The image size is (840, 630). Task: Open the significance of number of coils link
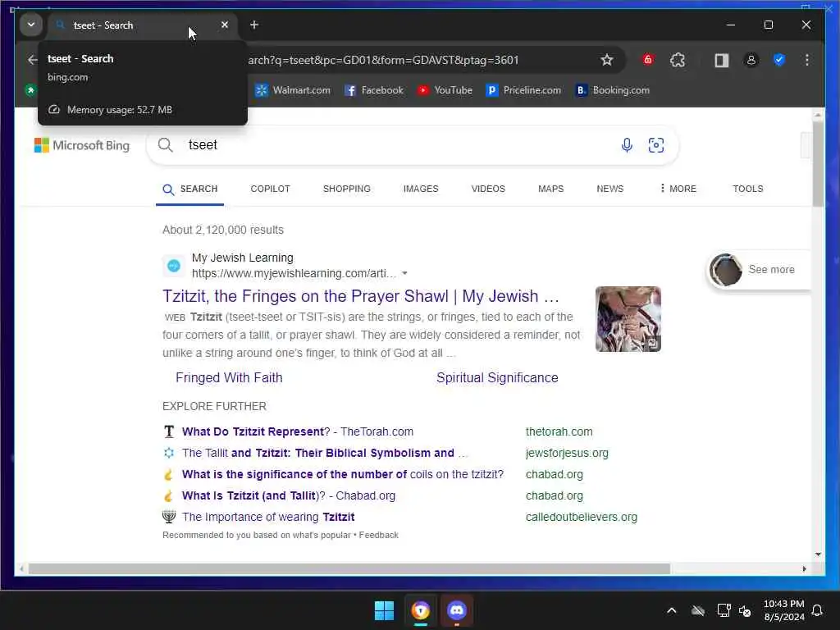pos(343,475)
